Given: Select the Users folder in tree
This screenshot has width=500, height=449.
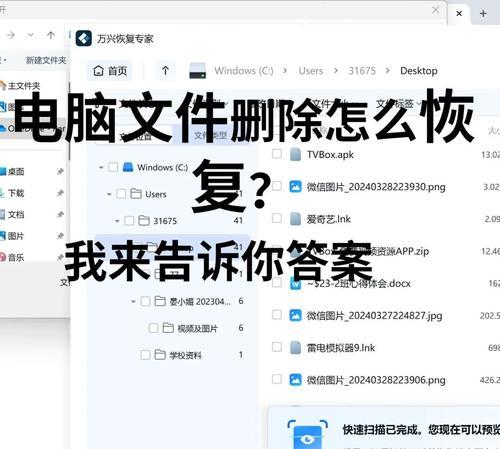Looking at the screenshot, I should point(156,194).
